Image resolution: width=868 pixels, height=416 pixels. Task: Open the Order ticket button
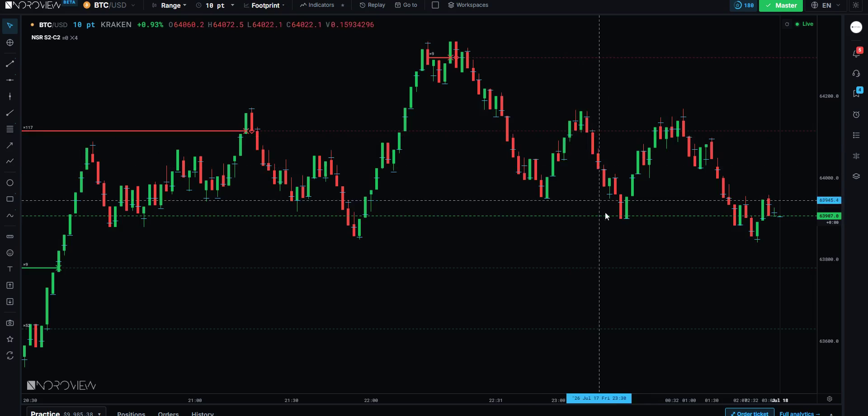click(x=749, y=413)
